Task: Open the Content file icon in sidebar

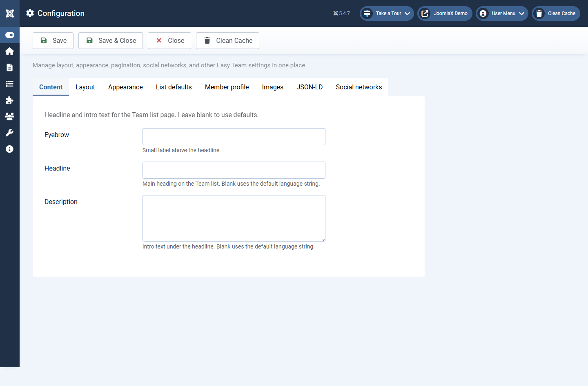Action: [x=10, y=67]
